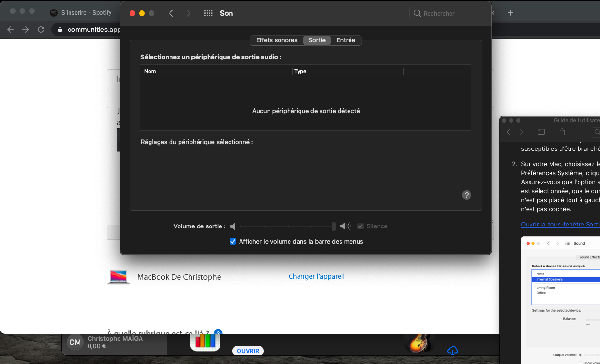Click MacBook De Christophe text
The image size is (600, 364).
[x=179, y=277]
